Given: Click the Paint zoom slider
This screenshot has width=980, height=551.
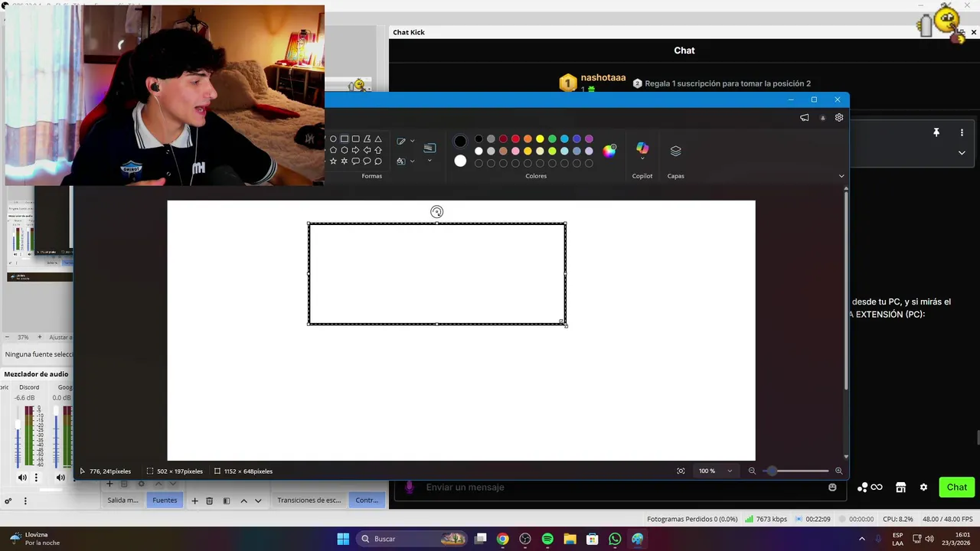Looking at the screenshot, I should click(795, 471).
